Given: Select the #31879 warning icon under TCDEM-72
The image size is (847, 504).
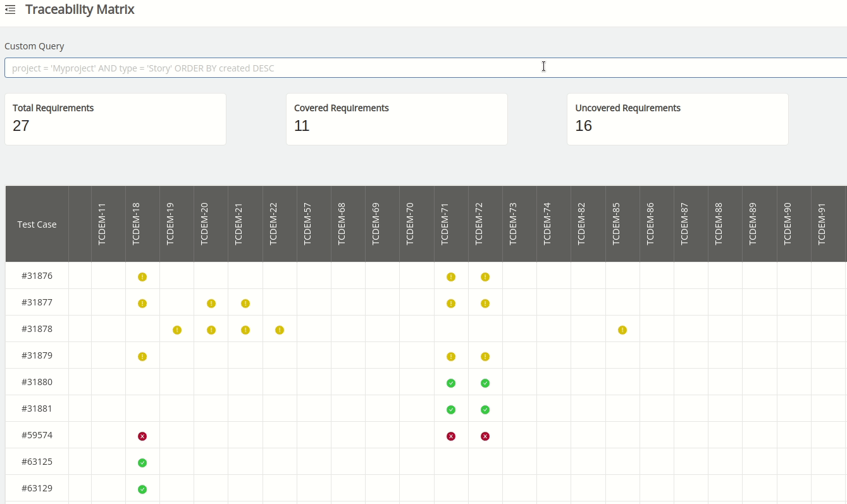Looking at the screenshot, I should pyautogui.click(x=485, y=357).
